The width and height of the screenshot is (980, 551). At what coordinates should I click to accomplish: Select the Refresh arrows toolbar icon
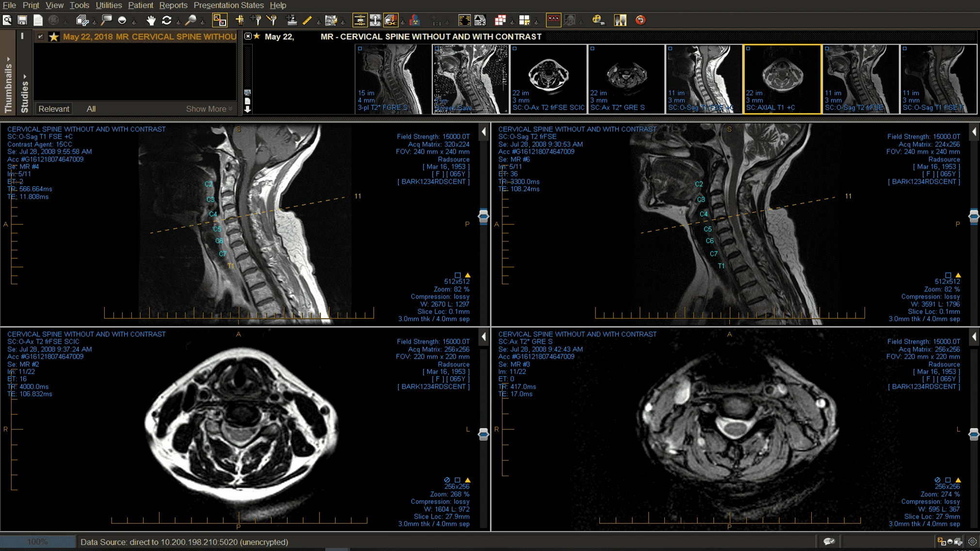pyautogui.click(x=167, y=21)
